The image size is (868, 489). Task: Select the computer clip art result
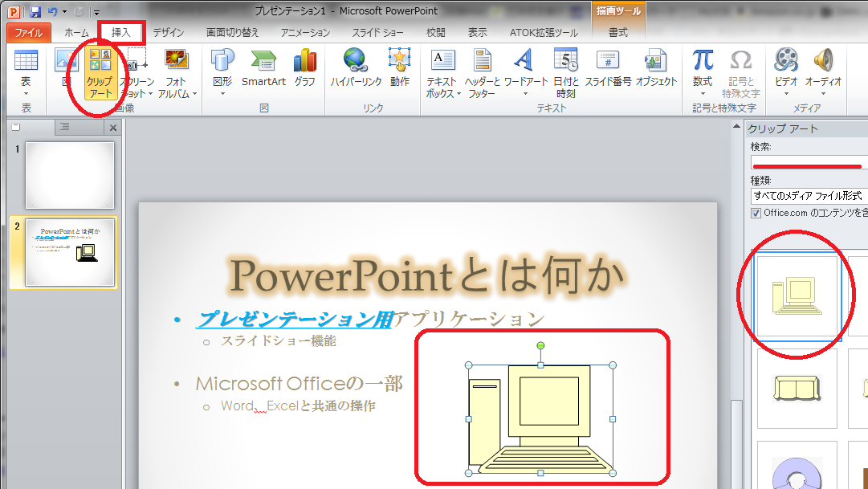tap(797, 296)
